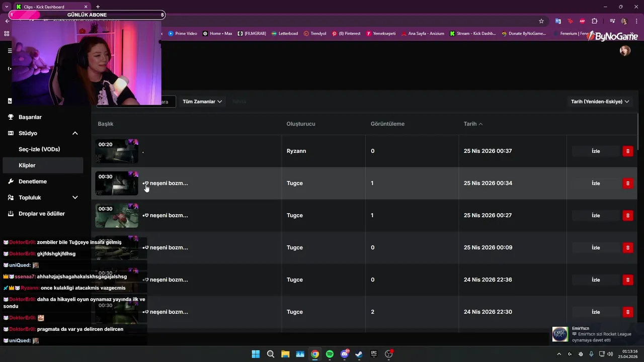Open the Windows Start menu
The image size is (644, 362).
click(256, 354)
